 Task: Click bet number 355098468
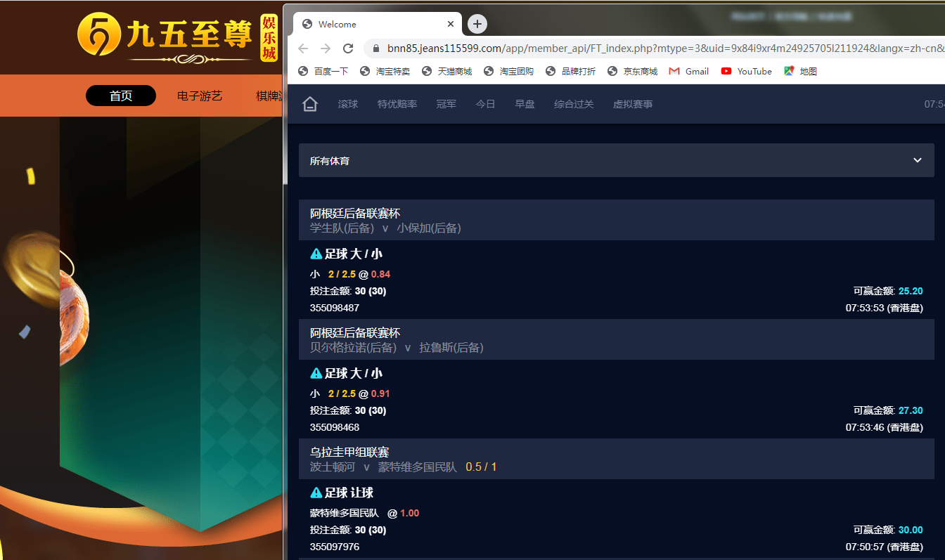(x=335, y=427)
